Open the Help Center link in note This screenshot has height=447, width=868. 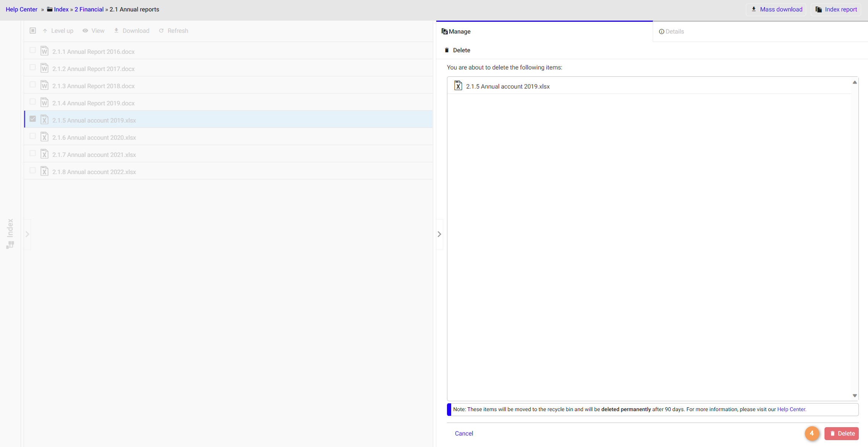point(791,409)
